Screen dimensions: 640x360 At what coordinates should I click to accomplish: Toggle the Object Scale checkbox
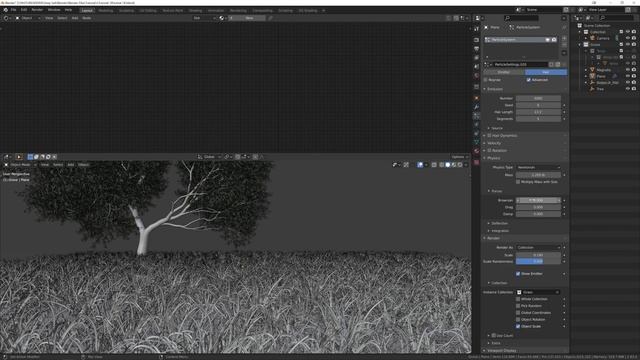(518, 327)
